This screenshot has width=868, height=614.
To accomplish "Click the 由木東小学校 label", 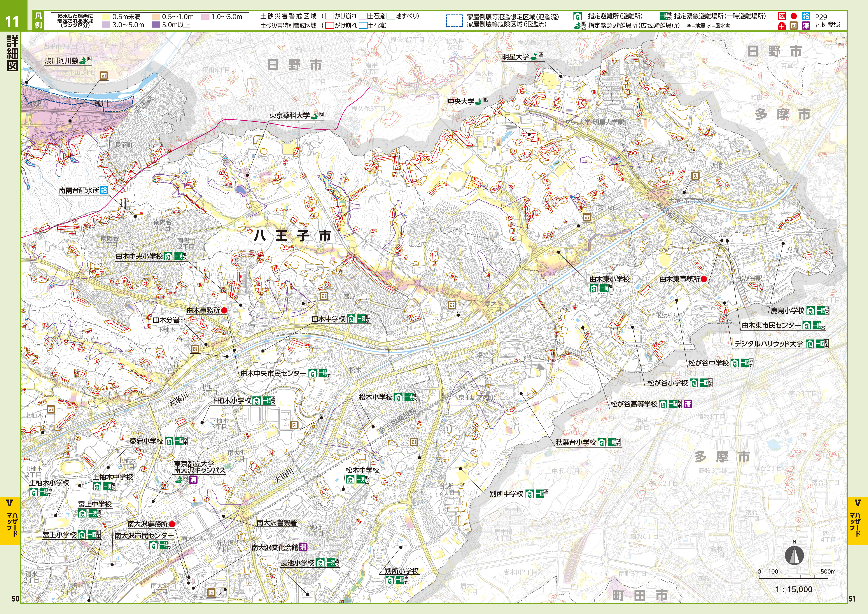I will 610,279.
